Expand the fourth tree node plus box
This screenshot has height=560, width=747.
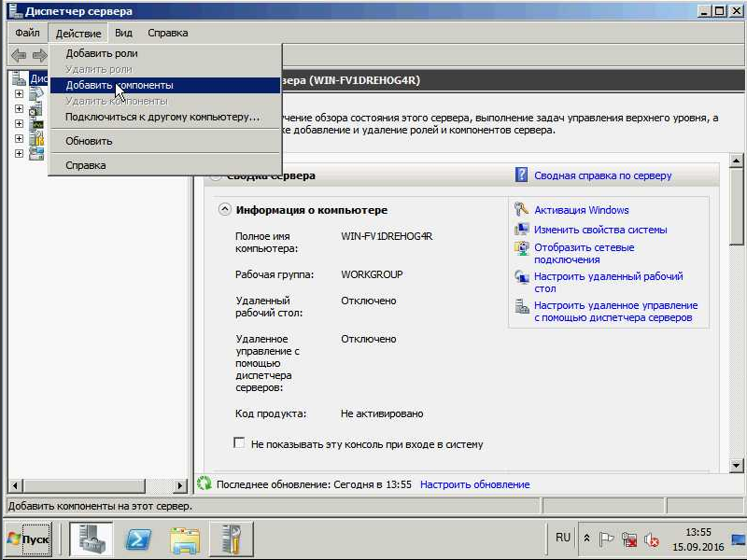(19, 138)
